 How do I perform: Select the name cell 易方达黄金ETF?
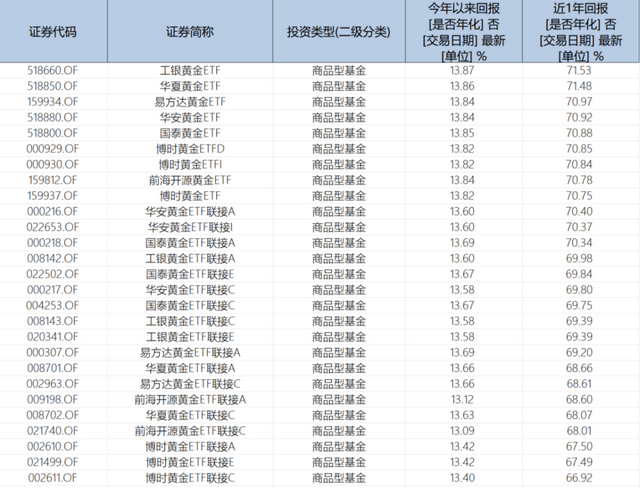[190, 102]
